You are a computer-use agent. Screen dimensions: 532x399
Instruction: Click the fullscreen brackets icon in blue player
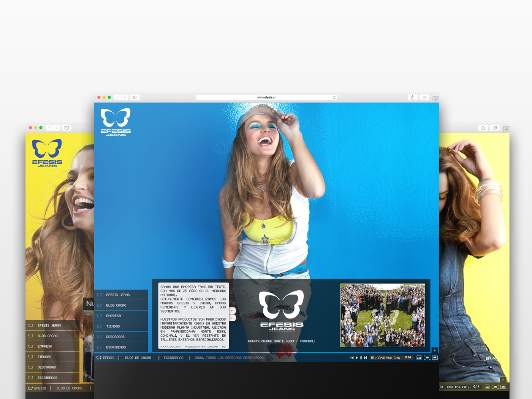[427, 358]
